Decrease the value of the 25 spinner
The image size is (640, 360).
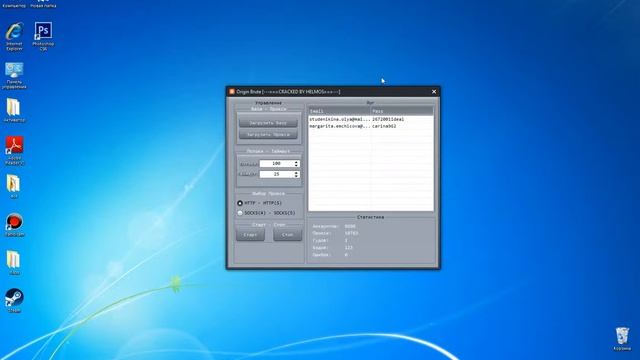pos(296,176)
